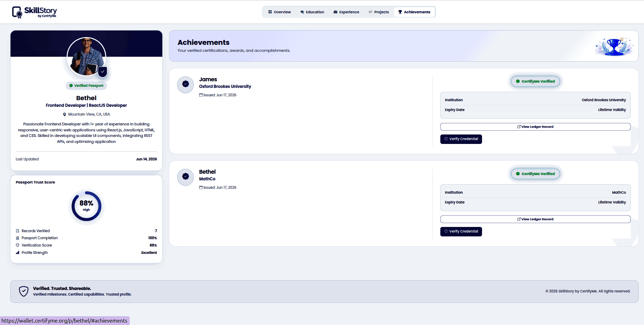Click the Records Verified document icon

point(18,231)
